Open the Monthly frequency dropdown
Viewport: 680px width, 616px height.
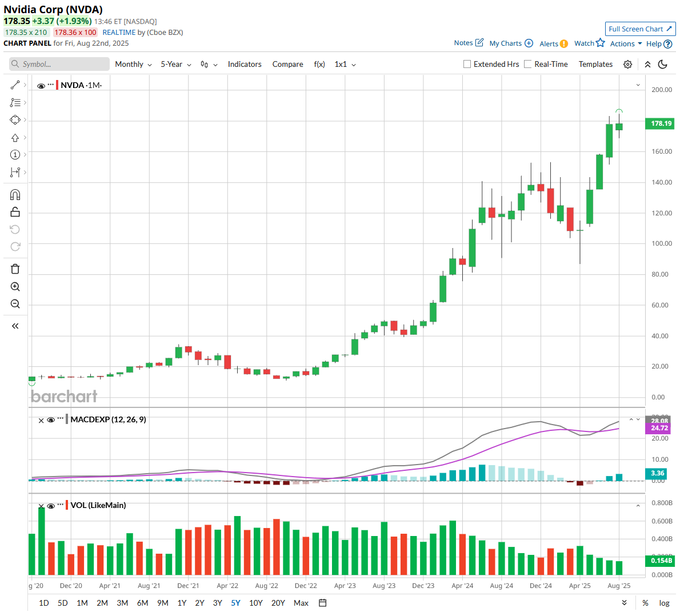tap(133, 64)
